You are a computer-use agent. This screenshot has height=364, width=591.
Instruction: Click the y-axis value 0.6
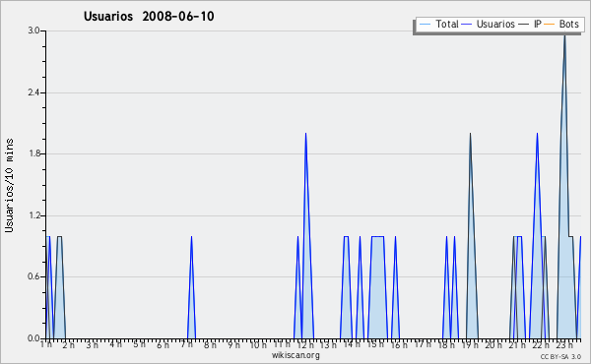(x=33, y=276)
